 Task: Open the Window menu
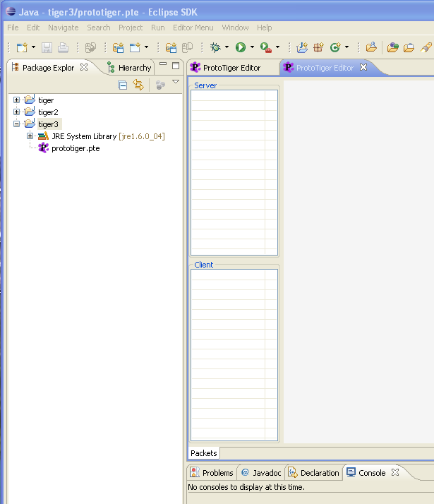tap(235, 28)
